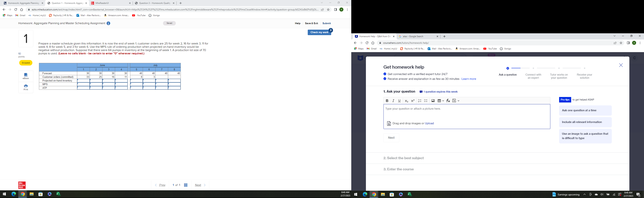Viewport: 644px width, 198px height.
Task: Insert a numbered list in the question
Action: click(420, 101)
